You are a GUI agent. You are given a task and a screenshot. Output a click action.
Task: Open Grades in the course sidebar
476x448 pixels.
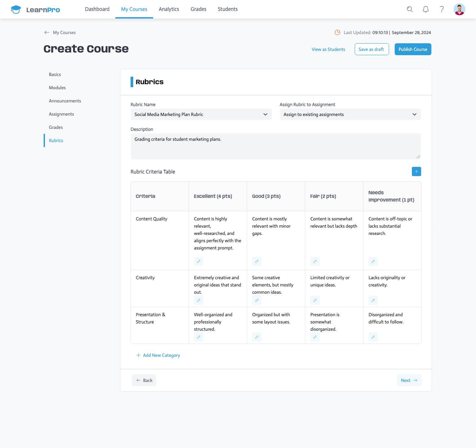[x=56, y=127]
